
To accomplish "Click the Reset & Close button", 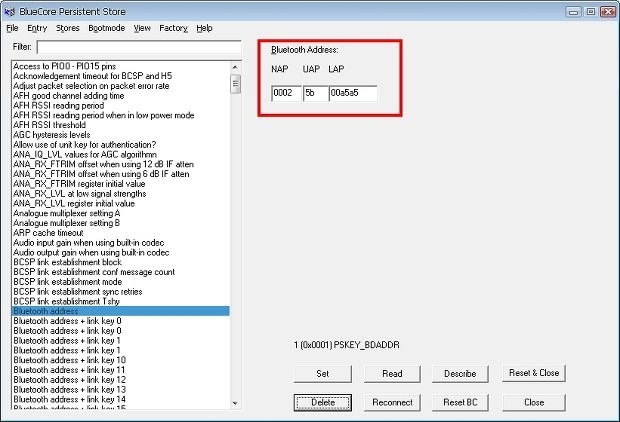I will pyautogui.click(x=534, y=373).
